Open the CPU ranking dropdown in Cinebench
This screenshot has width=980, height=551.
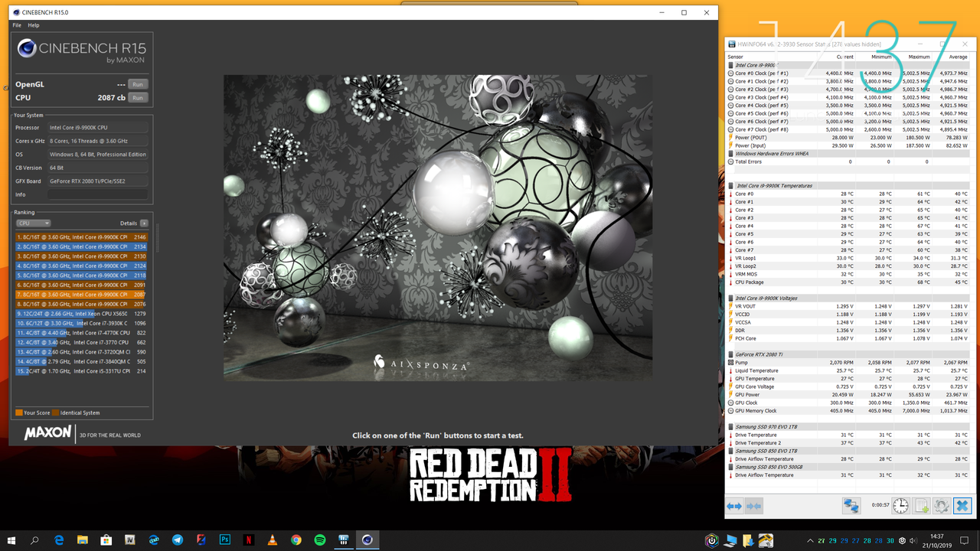click(x=32, y=223)
